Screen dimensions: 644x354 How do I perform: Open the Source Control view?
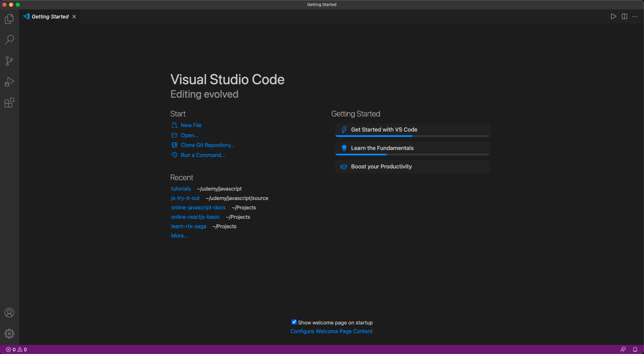click(x=9, y=61)
